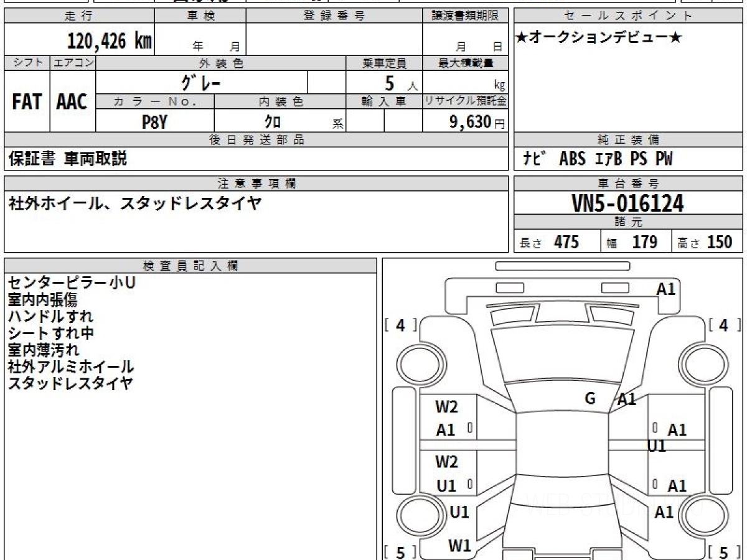Select the カラーNo. header
The image size is (747, 560).
[x=155, y=101]
